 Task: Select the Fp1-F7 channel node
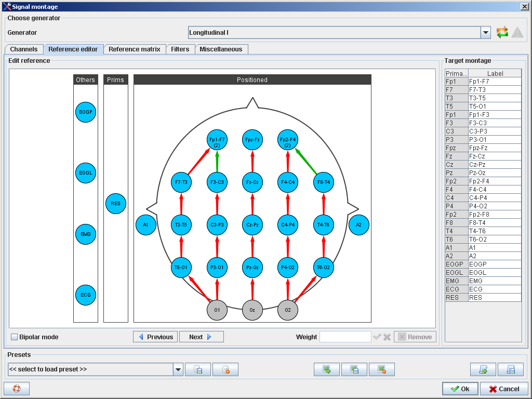point(217,140)
